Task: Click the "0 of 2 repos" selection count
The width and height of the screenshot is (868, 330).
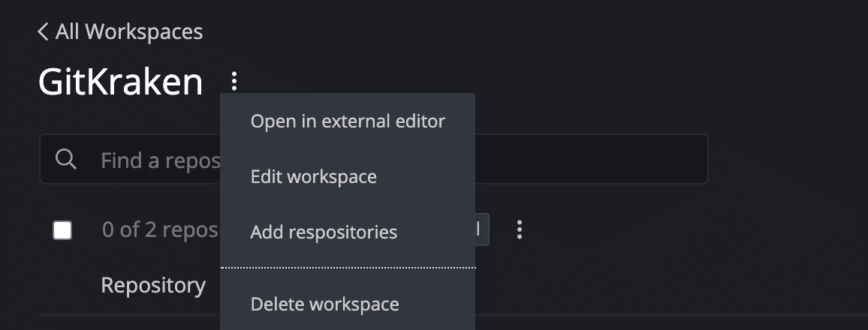Action: point(159,229)
